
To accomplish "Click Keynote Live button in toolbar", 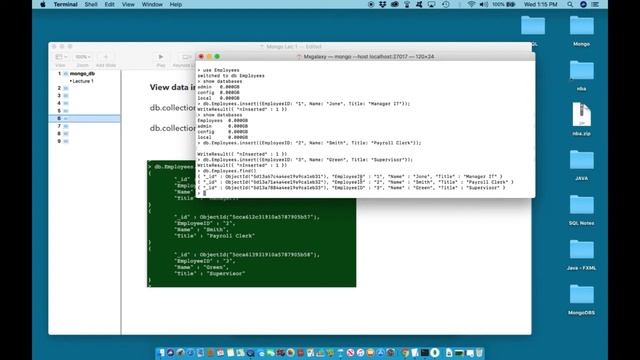I will [184, 60].
